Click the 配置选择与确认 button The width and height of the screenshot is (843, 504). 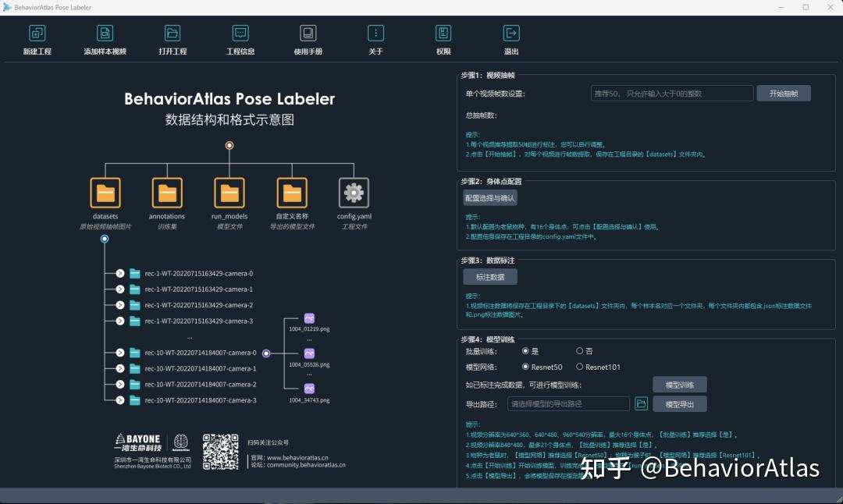489,198
